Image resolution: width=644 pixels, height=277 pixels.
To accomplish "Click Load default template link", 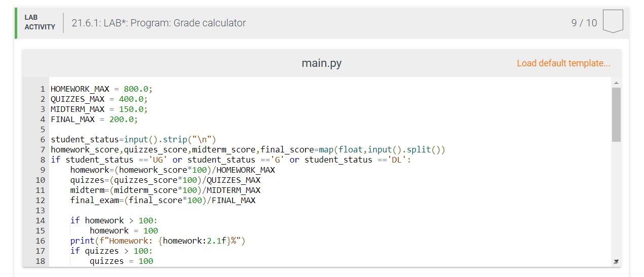I will tap(563, 63).
